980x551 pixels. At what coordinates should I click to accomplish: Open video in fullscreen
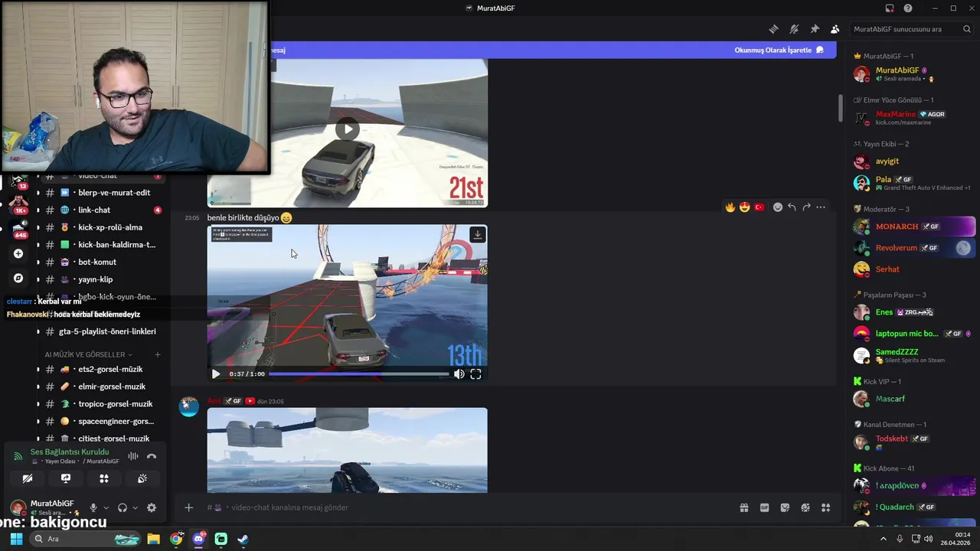tap(475, 374)
